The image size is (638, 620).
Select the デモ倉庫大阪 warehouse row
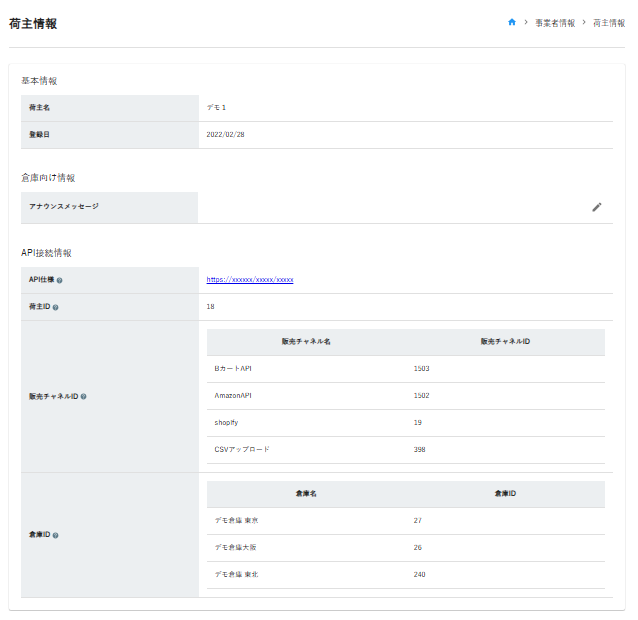[x=405, y=548]
